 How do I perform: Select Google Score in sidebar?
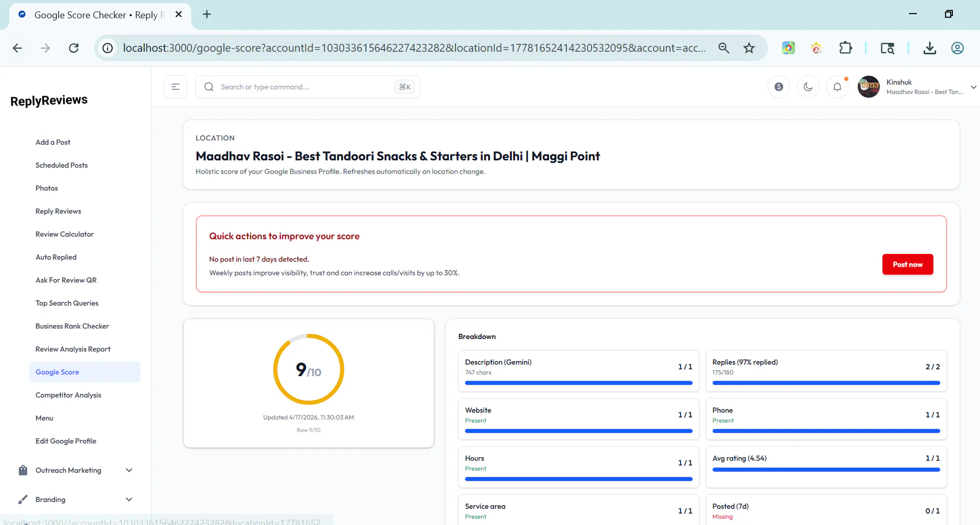pyautogui.click(x=85, y=372)
